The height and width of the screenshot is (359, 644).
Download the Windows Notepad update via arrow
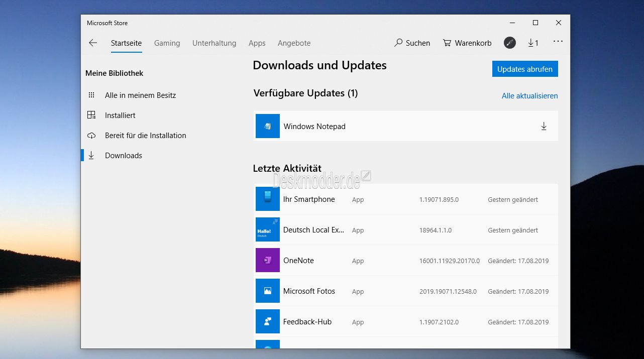[544, 127]
